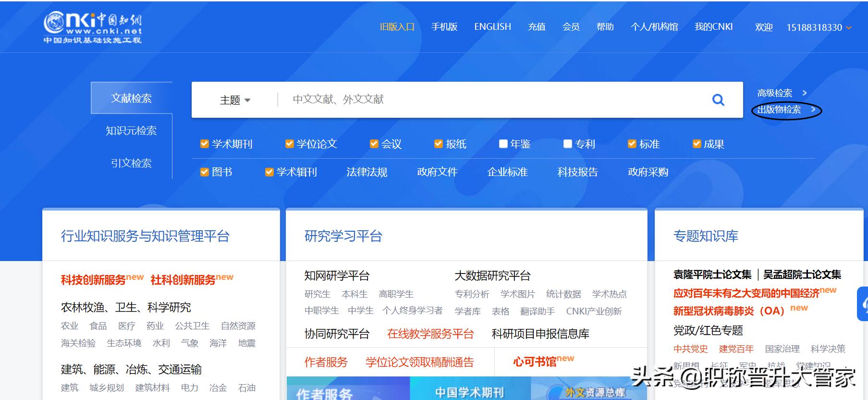Open 企业标准 database link

coord(507,172)
